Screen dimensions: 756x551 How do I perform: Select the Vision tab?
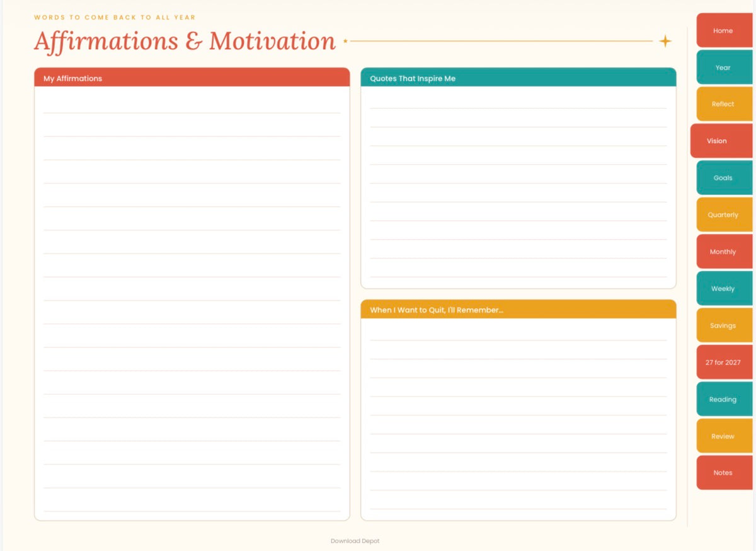point(721,141)
